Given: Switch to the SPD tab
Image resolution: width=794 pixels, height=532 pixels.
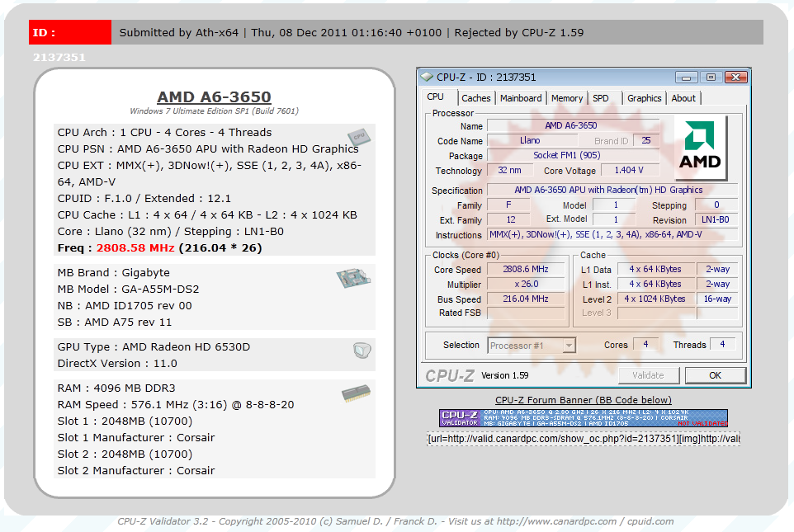Looking at the screenshot, I should [x=601, y=98].
